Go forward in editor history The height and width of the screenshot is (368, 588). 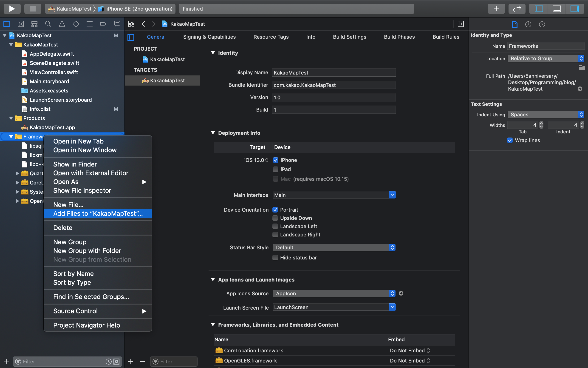[x=154, y=24]
